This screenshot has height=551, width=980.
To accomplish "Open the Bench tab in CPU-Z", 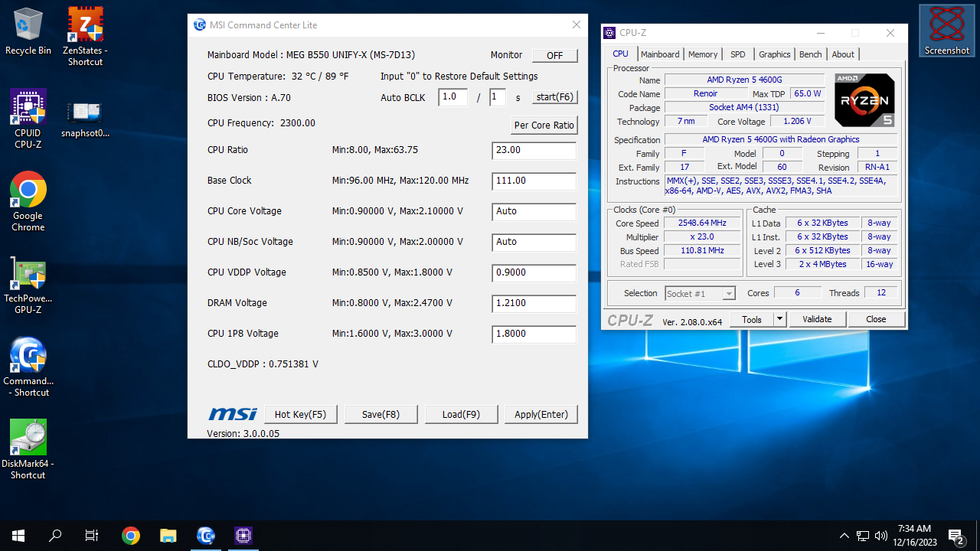I will click(x=811, y=54).
